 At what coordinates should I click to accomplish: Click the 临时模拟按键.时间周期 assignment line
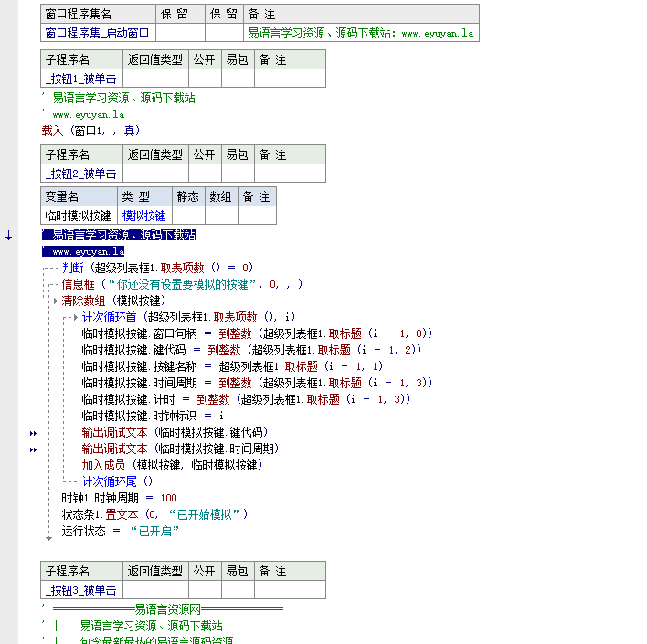click(257, 383)
